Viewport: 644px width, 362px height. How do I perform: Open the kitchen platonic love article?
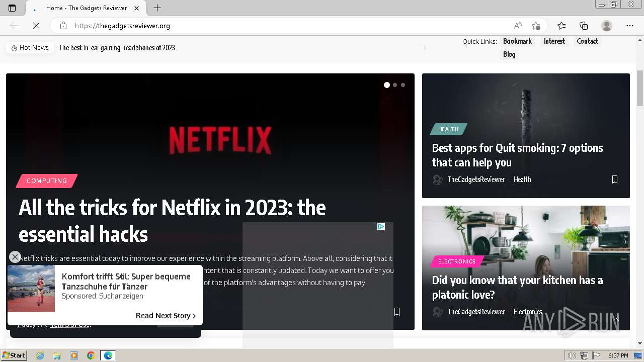[517, 287]
